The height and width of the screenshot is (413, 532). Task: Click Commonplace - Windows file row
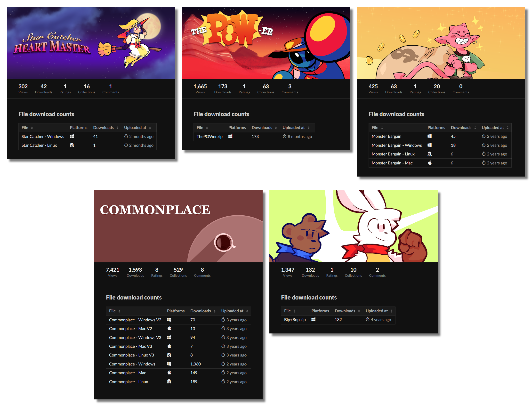132,364
